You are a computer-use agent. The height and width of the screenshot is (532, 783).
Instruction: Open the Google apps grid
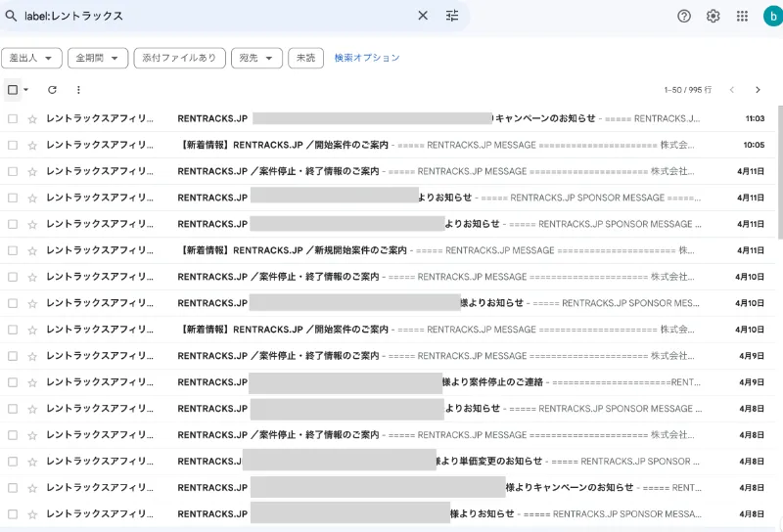pos(742,16)
